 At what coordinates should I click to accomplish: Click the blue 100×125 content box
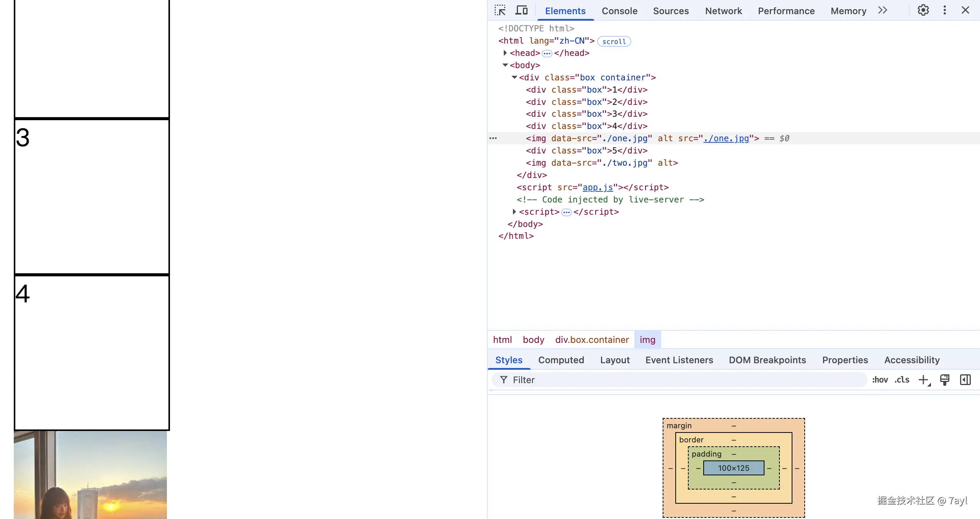click(x=733, y=468)
